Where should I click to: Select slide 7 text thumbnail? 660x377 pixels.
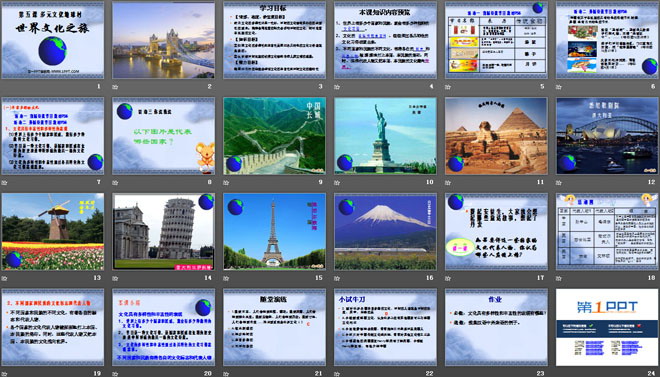pos(53,136)
